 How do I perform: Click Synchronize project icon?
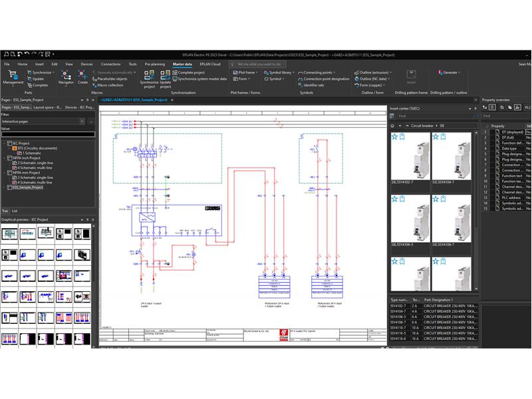tap(149, 79)
